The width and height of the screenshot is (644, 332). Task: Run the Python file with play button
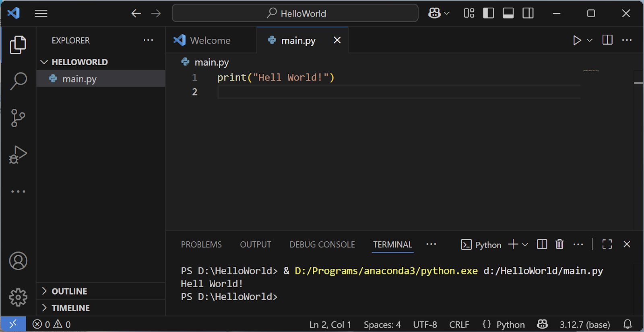[x=577, y=40]
